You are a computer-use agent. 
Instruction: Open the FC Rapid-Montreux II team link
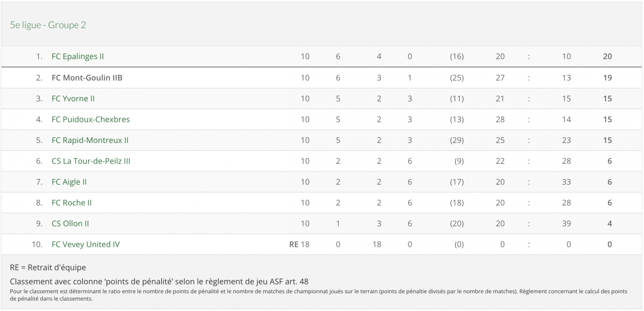coord(90,140)
